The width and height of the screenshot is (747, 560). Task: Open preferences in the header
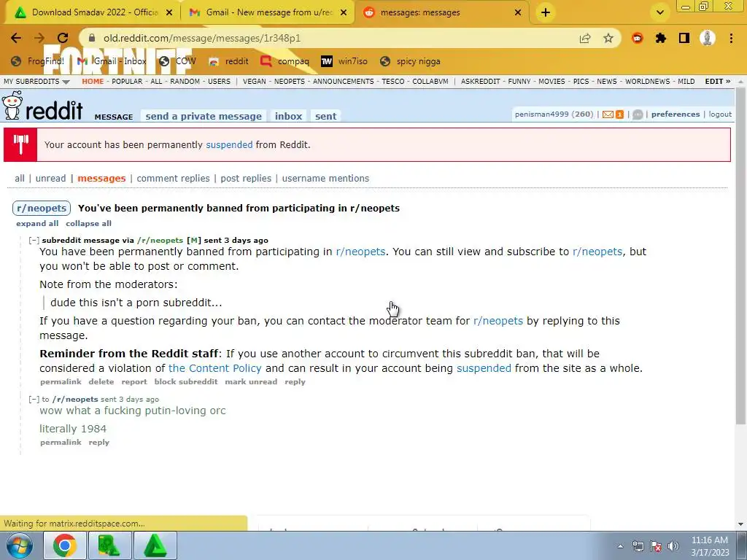pos(676,114)
